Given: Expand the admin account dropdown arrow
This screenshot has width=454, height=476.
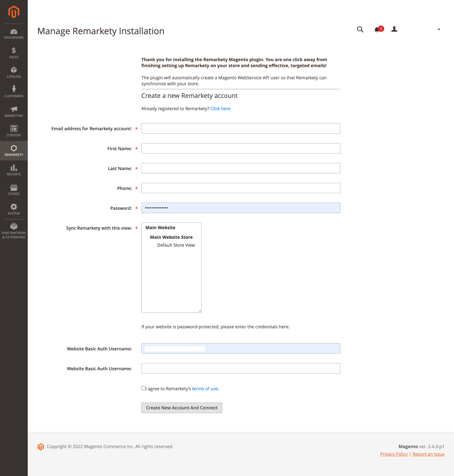Looking at the screenshot, I should pos(439,29).
